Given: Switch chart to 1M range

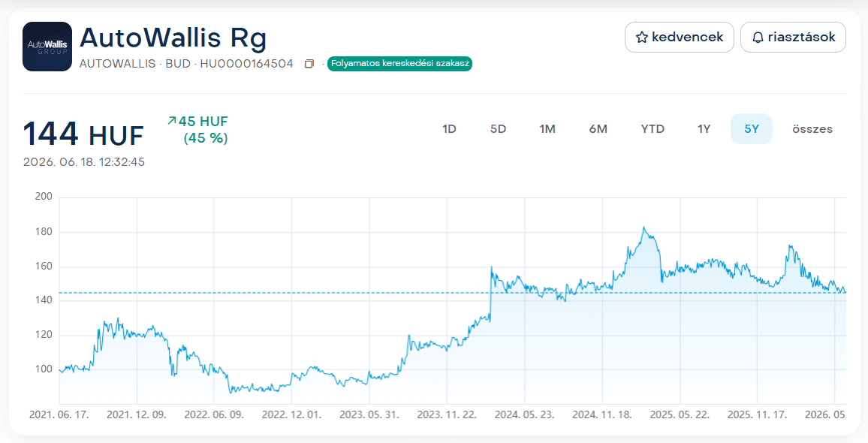Looking at the screenshot, I should click(547, 129).
